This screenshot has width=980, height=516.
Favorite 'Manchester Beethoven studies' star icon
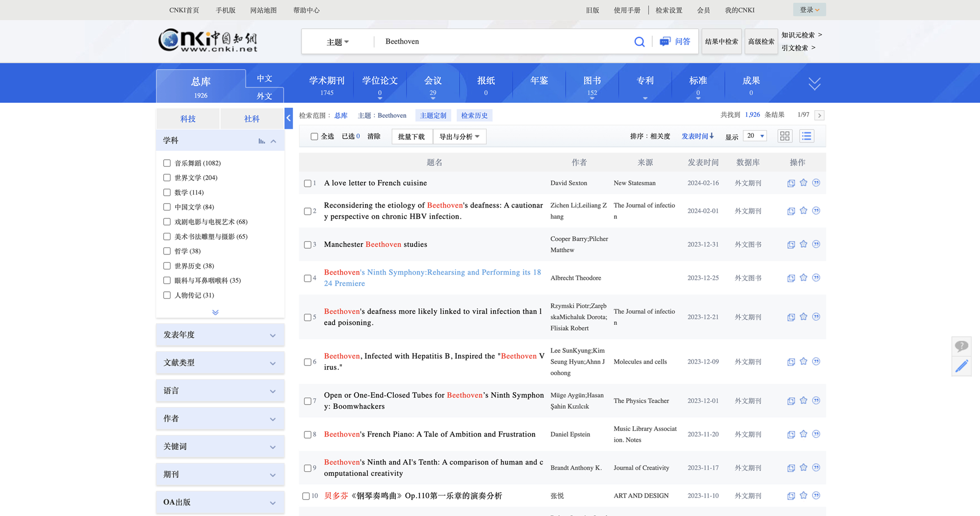(x=804, y=244)
